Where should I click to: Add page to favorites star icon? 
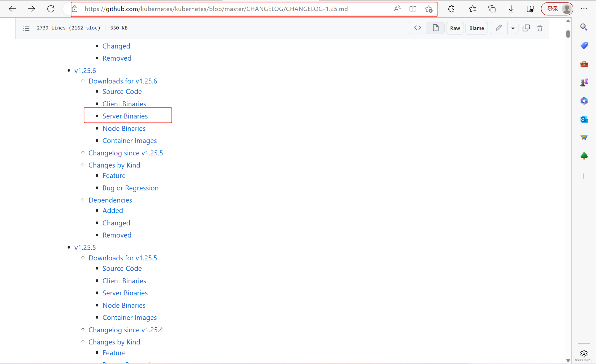tap(429, 9)
